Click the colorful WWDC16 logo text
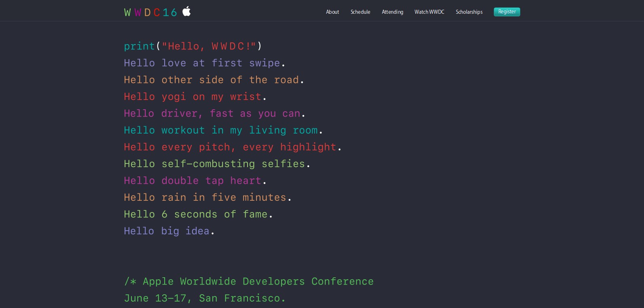 pyautogui.click(x=150, y=13)
